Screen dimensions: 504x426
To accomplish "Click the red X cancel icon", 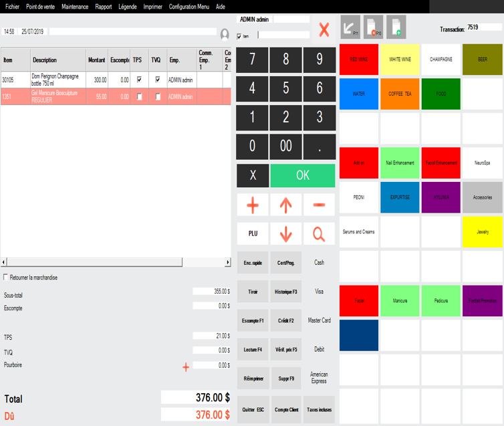I will tap(324, 29).
